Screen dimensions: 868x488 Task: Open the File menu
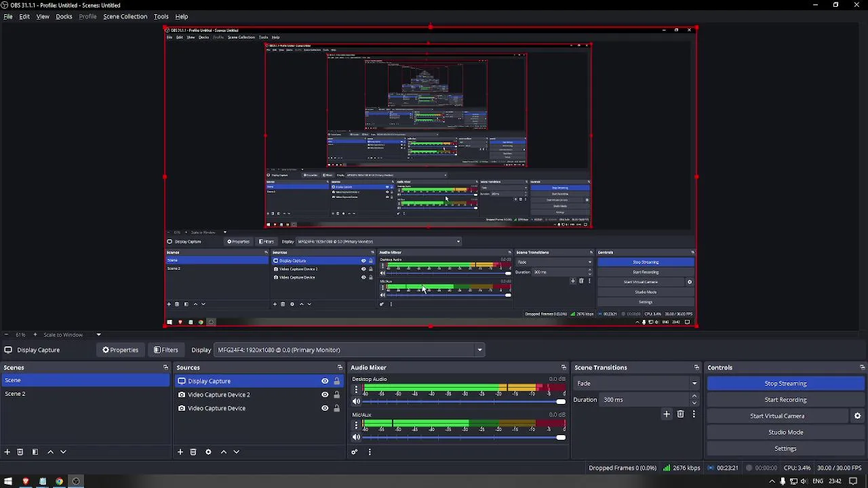(x=8, y=16)
